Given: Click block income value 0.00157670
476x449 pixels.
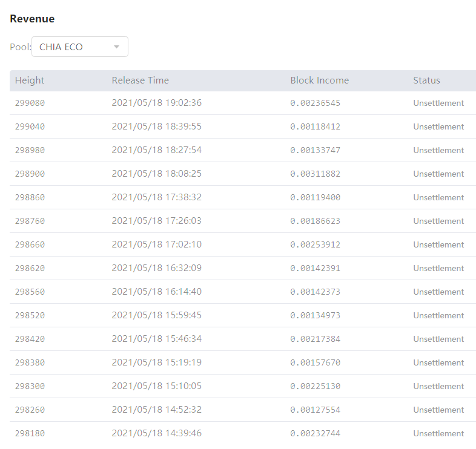Looking at the screenshot, I should coord(316,362).
